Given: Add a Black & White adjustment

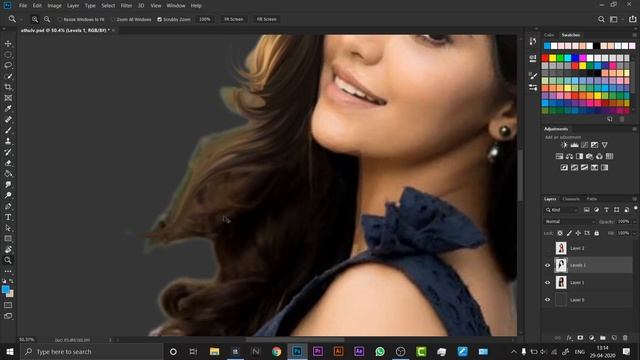Looking at the screenshot, I should coord(580,156).
